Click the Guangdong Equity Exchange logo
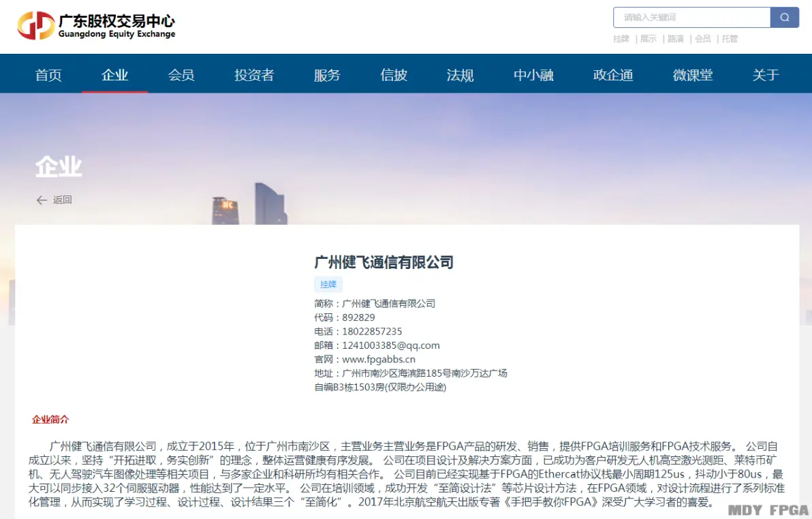812x519 pixels. pyautogui.click(x=96, y=25)
